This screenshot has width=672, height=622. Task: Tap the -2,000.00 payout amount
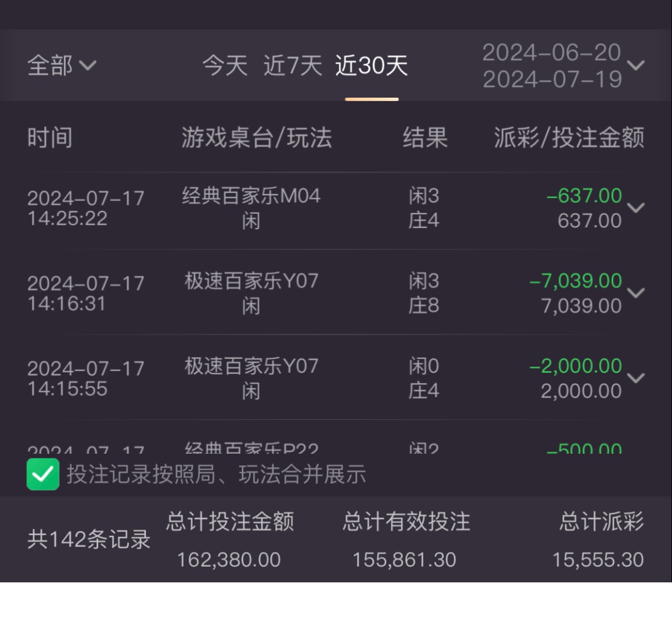[x=576, y=366]
